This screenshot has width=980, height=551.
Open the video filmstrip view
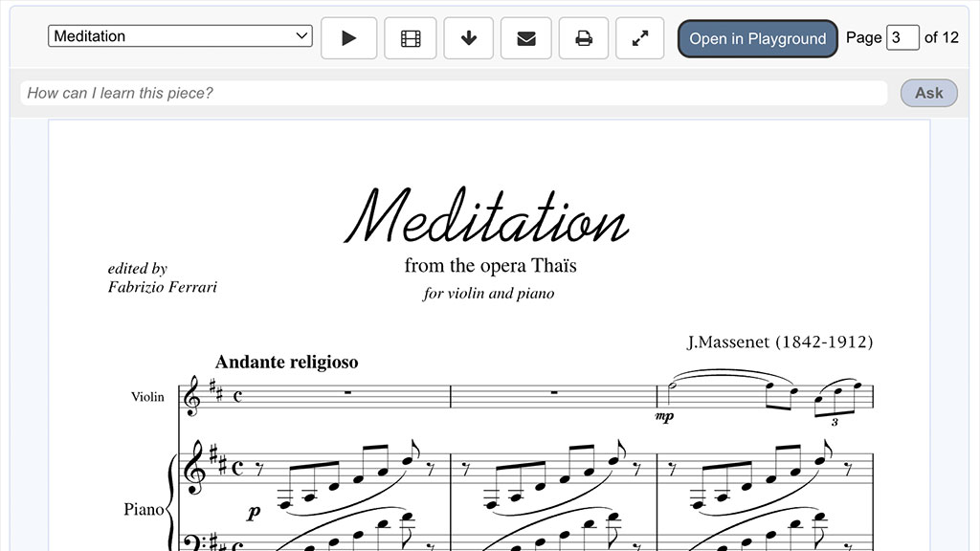(410, 38)
